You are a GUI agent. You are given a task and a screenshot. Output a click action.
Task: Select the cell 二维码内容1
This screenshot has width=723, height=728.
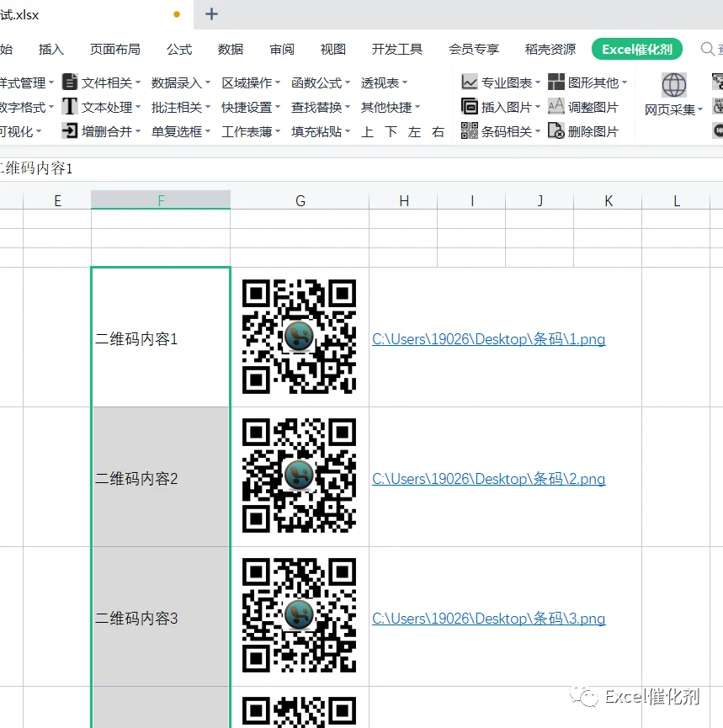pyautogui.click(x=161, y=337)
